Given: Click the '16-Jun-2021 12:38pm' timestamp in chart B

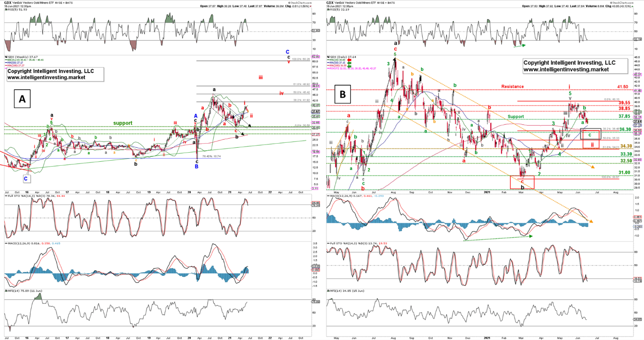Looking at the screenshot, I should tap(340, 6).
